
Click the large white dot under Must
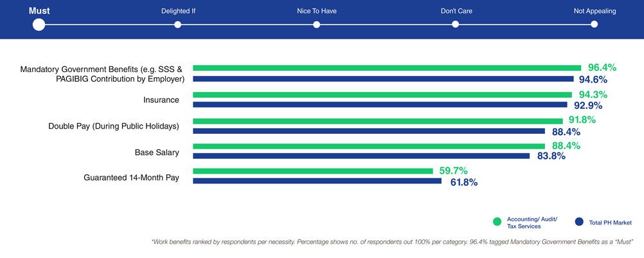39,24
